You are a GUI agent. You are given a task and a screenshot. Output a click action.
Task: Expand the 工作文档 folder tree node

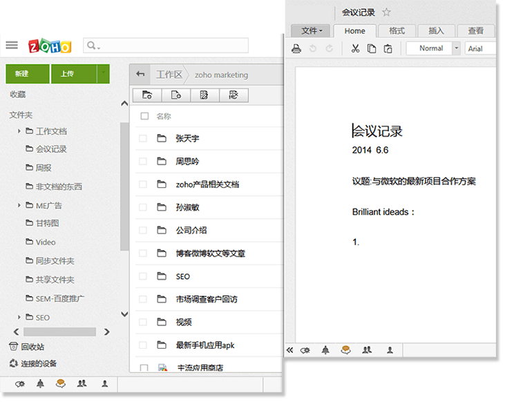coord(19,131)
